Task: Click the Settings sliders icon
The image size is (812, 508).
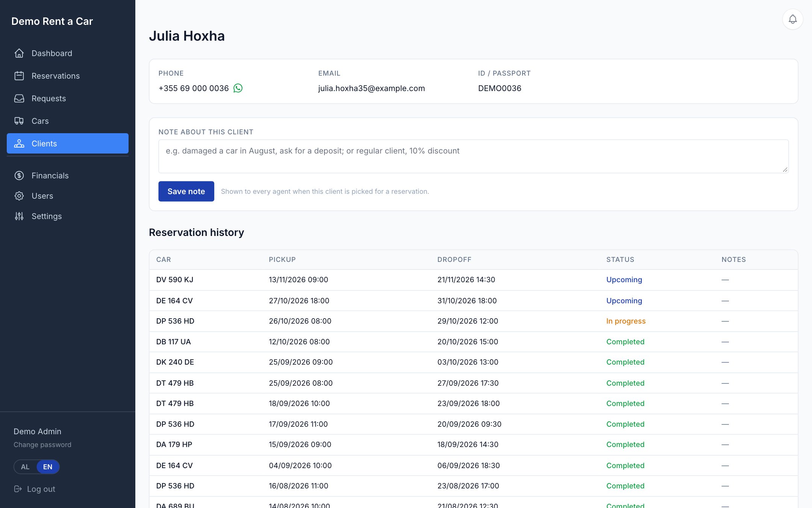Action: (x=19, y=216)
